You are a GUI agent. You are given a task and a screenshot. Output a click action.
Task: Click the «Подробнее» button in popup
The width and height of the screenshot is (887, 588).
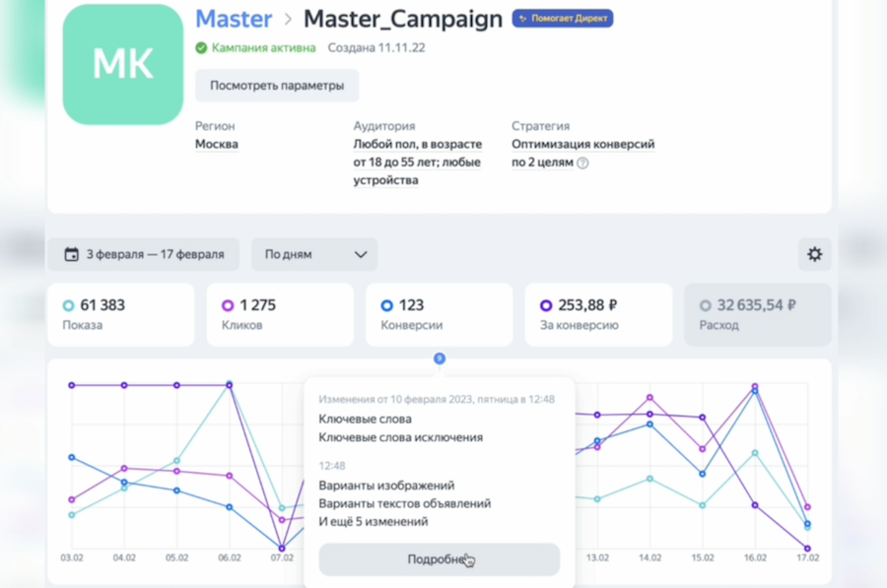coord(439,559)
